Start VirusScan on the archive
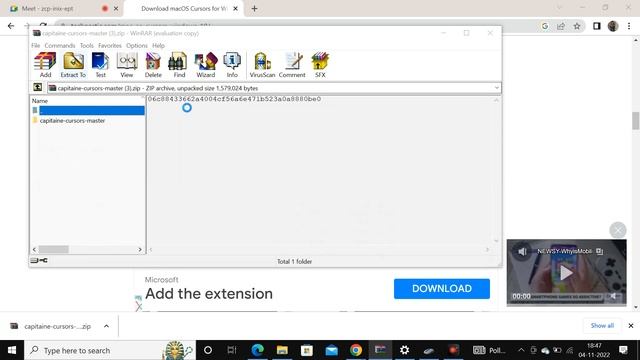Screen dimensions: 640x360 262,65
